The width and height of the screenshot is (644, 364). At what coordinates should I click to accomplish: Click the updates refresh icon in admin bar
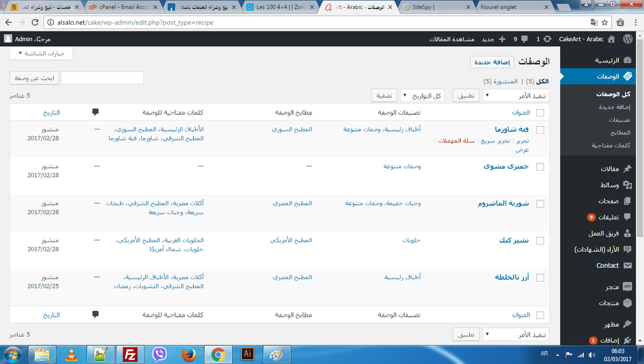[547, 39]
